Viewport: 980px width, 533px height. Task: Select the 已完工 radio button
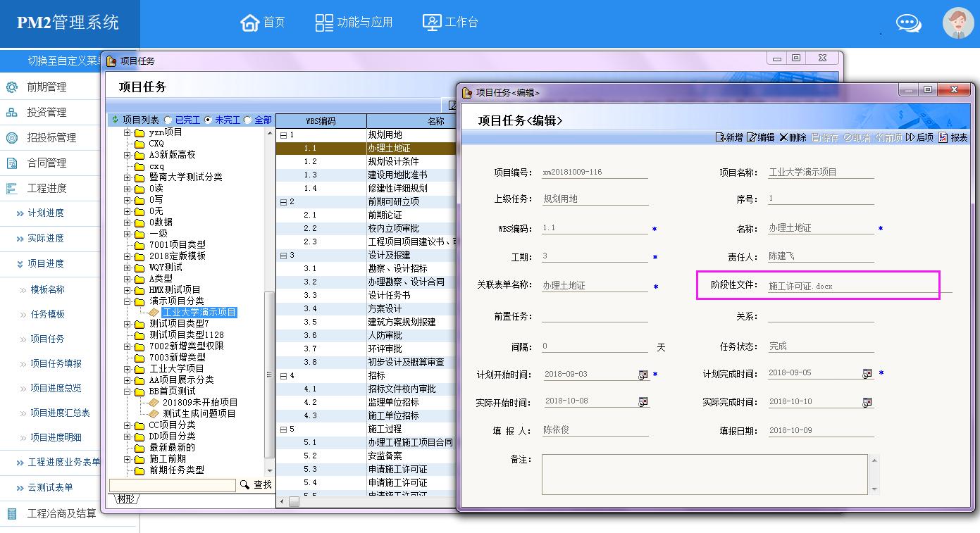pos(168,120)
